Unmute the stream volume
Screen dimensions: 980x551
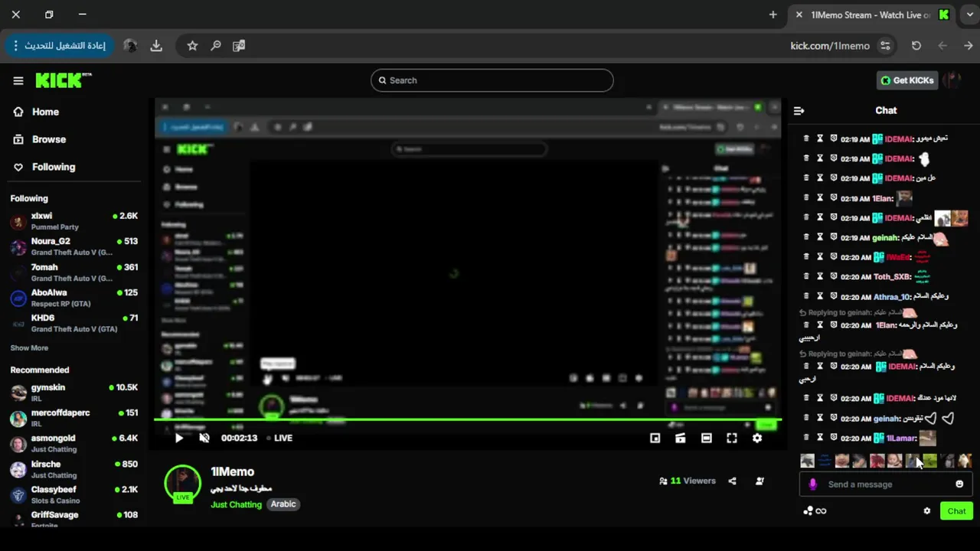click(x=204, y=438)
